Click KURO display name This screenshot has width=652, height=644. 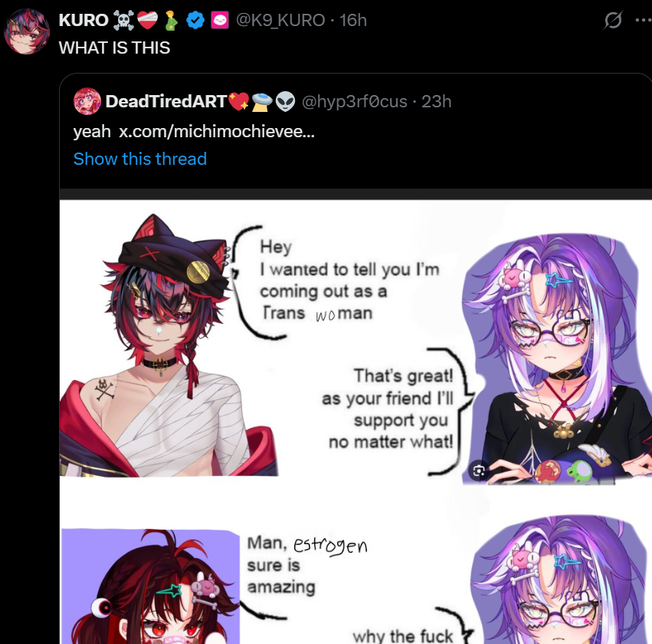(84, 20)
